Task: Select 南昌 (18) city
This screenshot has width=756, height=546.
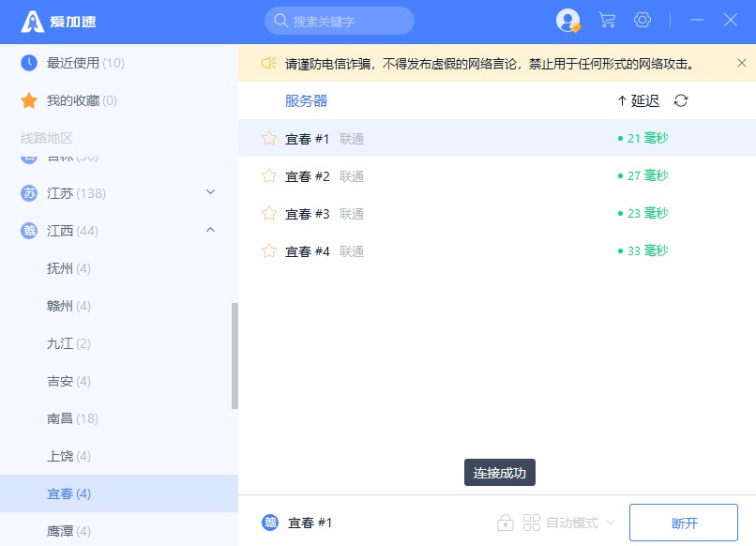Action: (x=119, y=418)
